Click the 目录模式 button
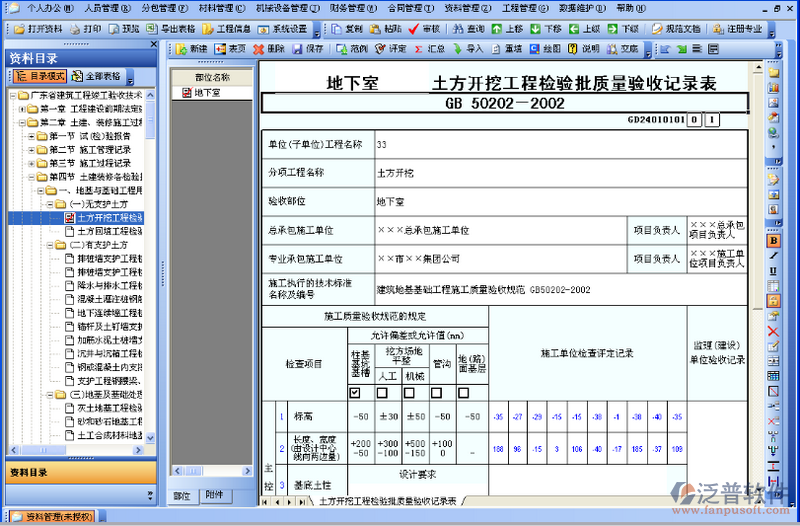The width and height of the screenshot is (800, 526). pos(41,76)
